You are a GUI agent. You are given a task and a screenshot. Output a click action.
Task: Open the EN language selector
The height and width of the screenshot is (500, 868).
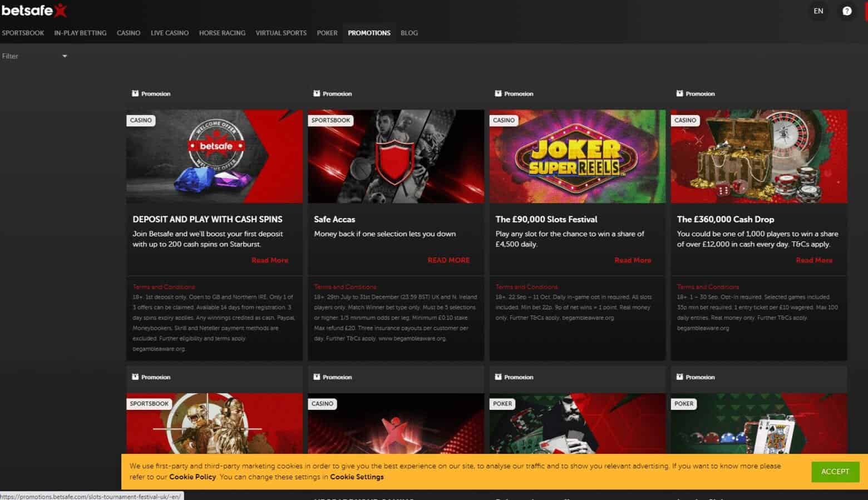click(818, 11)
